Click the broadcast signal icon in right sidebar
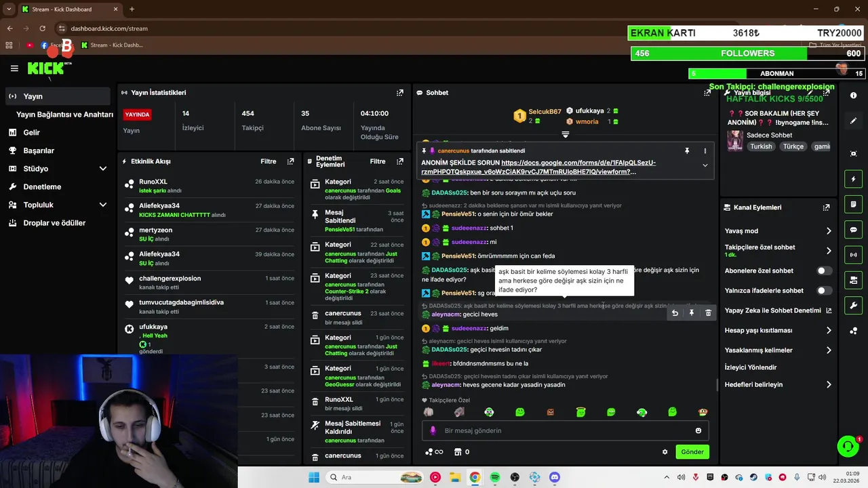Viewport: 868px width, 488px height. coord(853,255)
